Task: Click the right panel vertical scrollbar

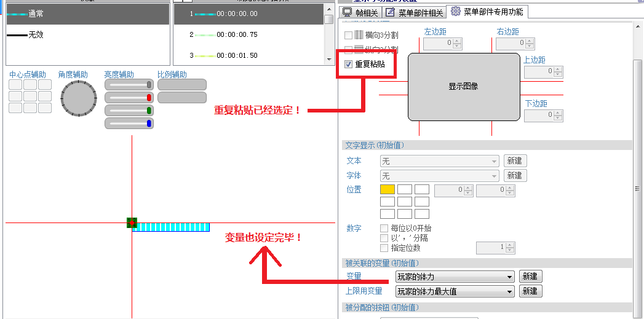Action: [637, 189]
